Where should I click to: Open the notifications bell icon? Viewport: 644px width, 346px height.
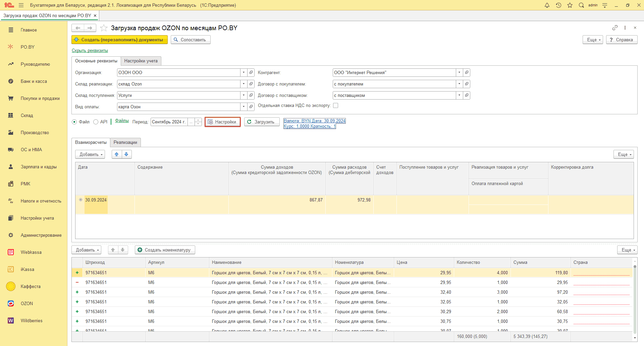coord(547,5)
